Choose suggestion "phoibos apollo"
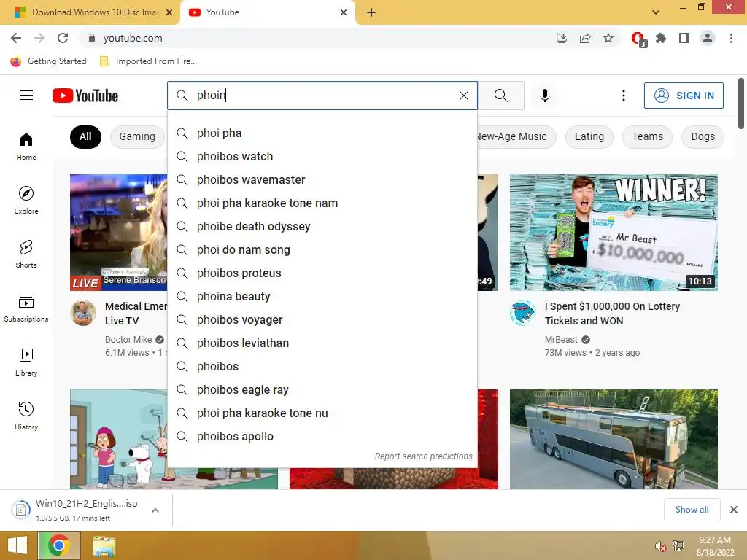 tap(322, 436)
